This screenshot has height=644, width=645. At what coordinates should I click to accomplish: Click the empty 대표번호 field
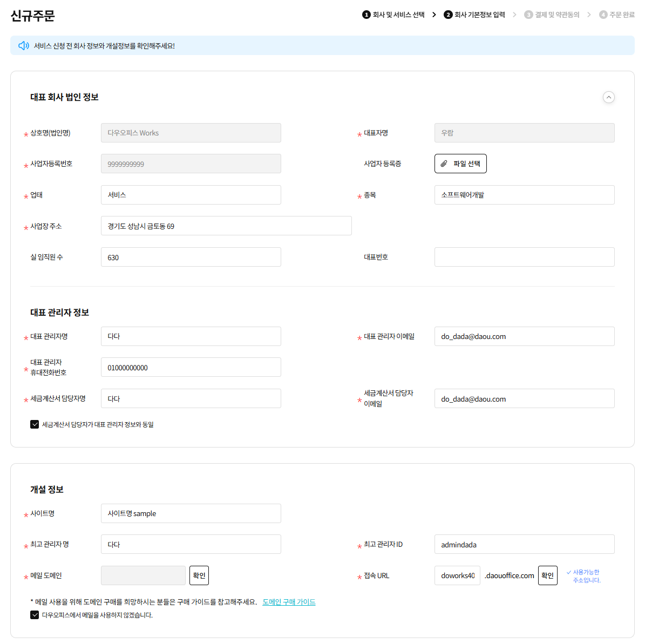524,257
